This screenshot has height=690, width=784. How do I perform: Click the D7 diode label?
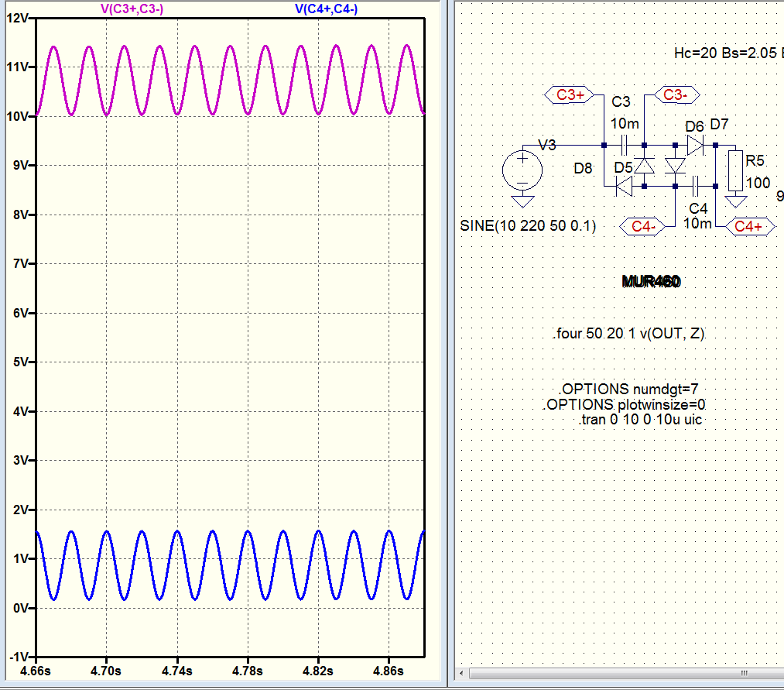coord(719,124)
